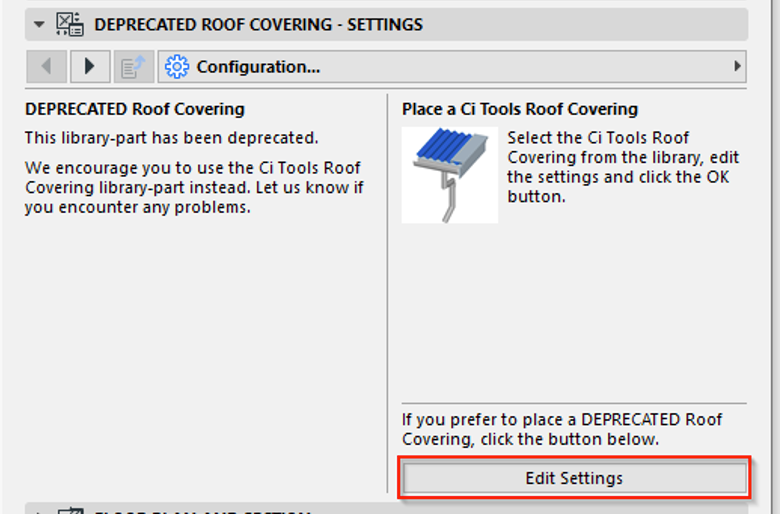Click the Edit Settings button

(574, 478)
